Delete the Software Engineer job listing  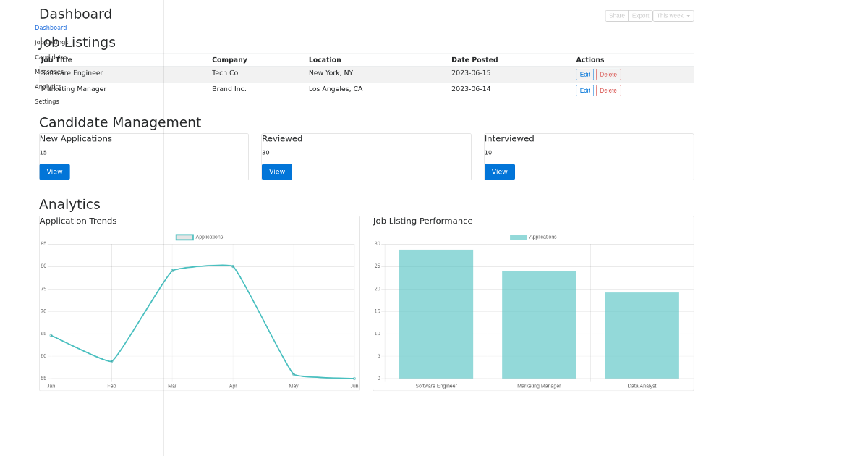coord(608,75)
